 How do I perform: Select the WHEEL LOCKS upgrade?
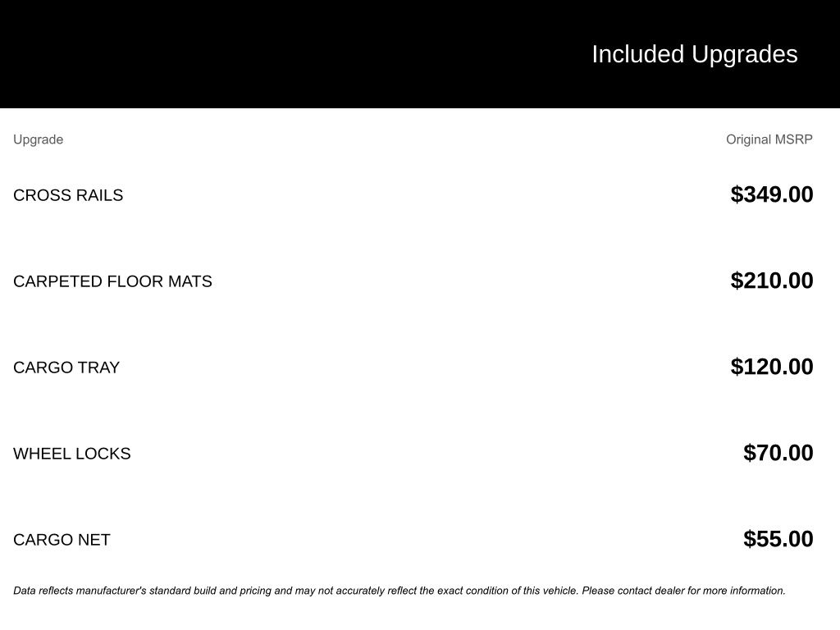(72, 454)
